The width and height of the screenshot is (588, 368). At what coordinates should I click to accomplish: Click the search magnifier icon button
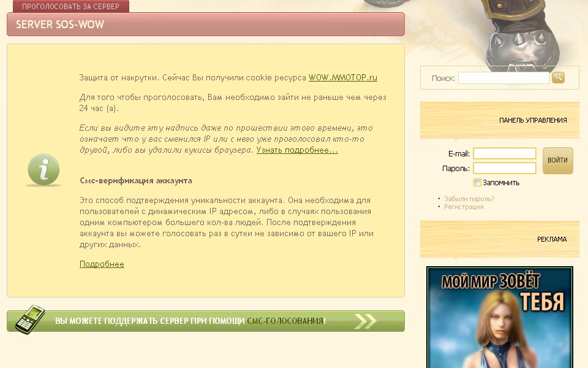pos(558,78)
